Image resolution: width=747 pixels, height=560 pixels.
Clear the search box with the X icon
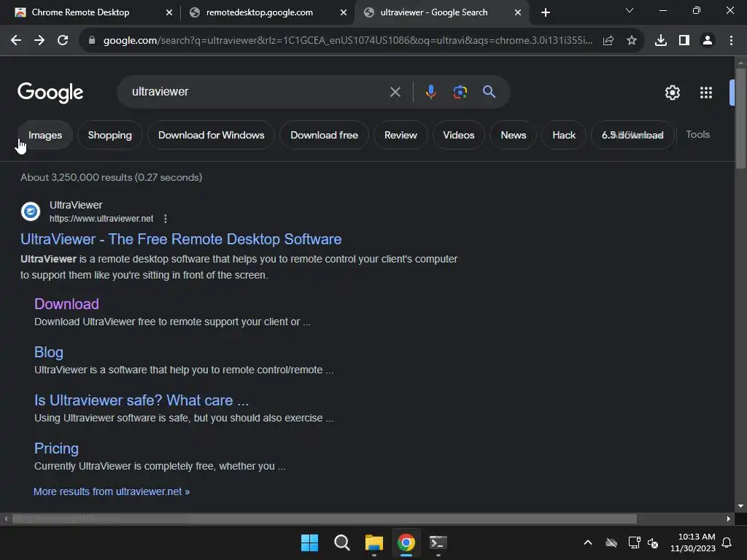[395, 92]
